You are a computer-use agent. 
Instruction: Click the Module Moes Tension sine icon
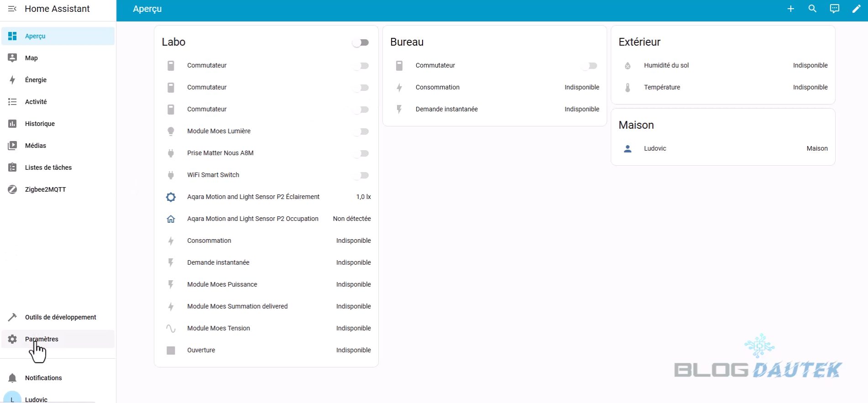(x=171, y=328)
